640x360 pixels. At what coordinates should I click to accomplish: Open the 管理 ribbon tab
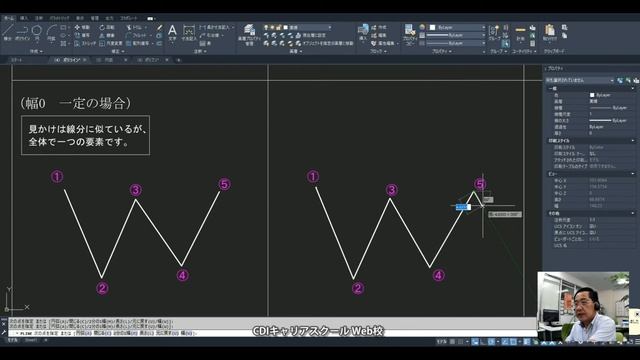pos(95,18)
